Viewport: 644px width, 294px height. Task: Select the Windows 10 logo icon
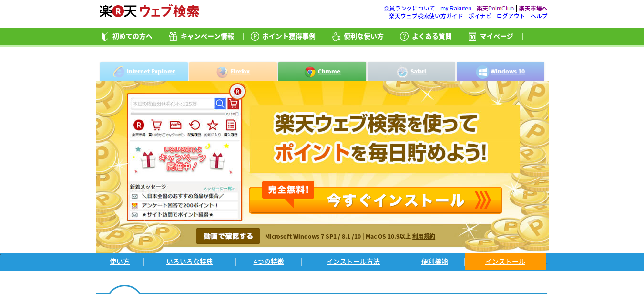point(482,72)
